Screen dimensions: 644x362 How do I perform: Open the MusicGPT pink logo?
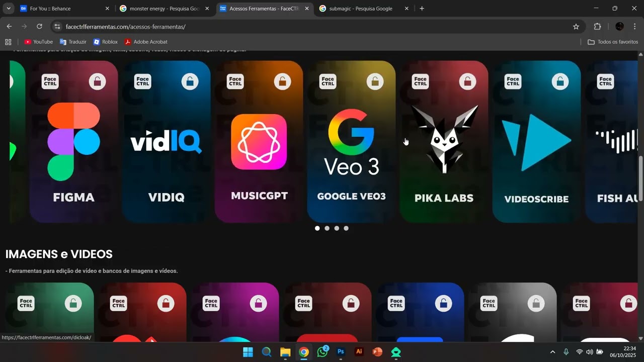coord(259,142)
